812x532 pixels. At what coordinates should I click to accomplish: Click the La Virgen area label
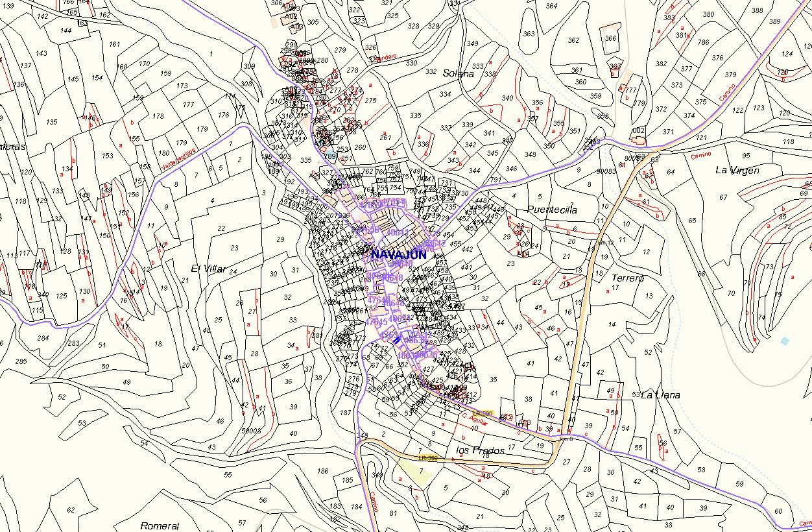pos(737,170)
